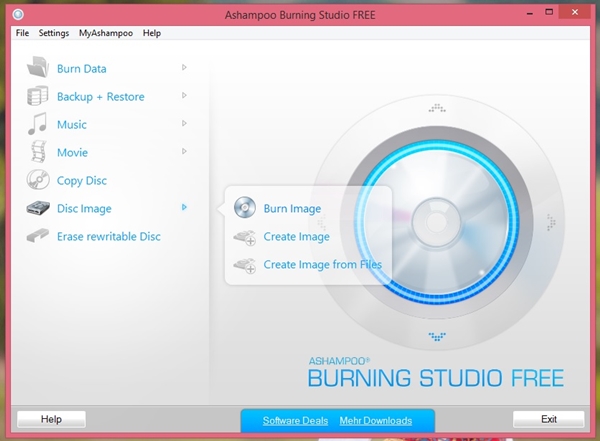Expand the Backup + Restore arrow
600x441 pixels.
tap(184, 96)
